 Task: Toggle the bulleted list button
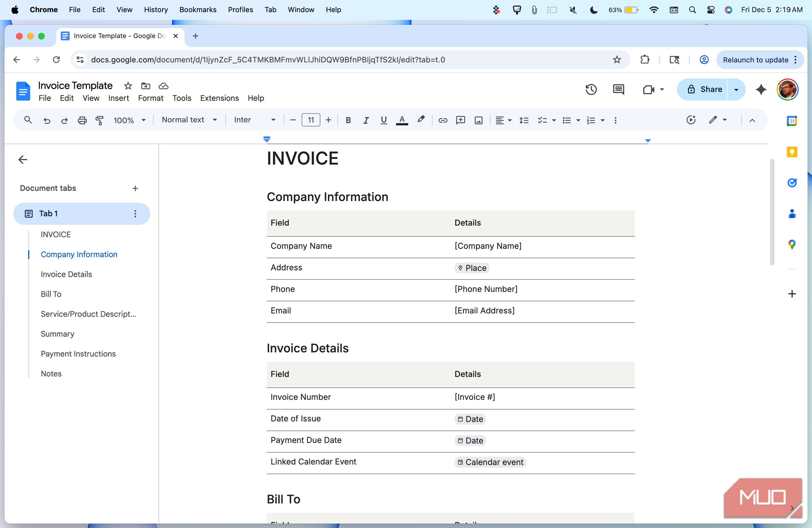(566, 120)
